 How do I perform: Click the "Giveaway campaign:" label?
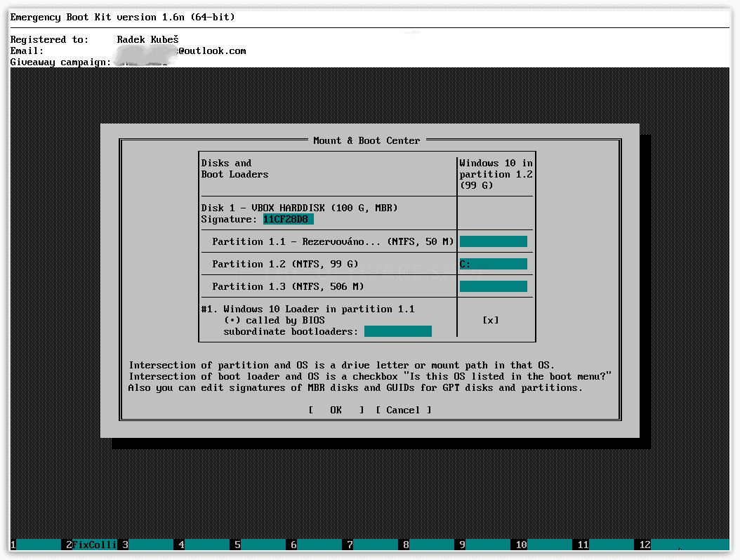tap(60, 62)
